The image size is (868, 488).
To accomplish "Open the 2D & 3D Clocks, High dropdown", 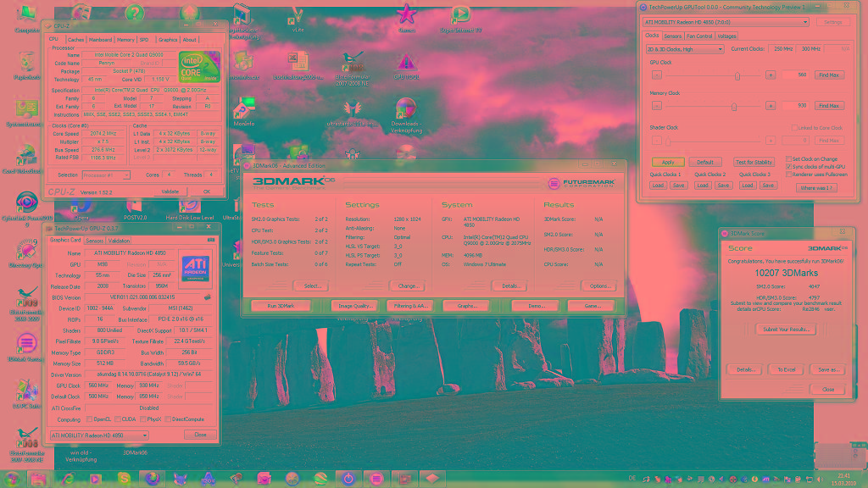I will [685, 49].
